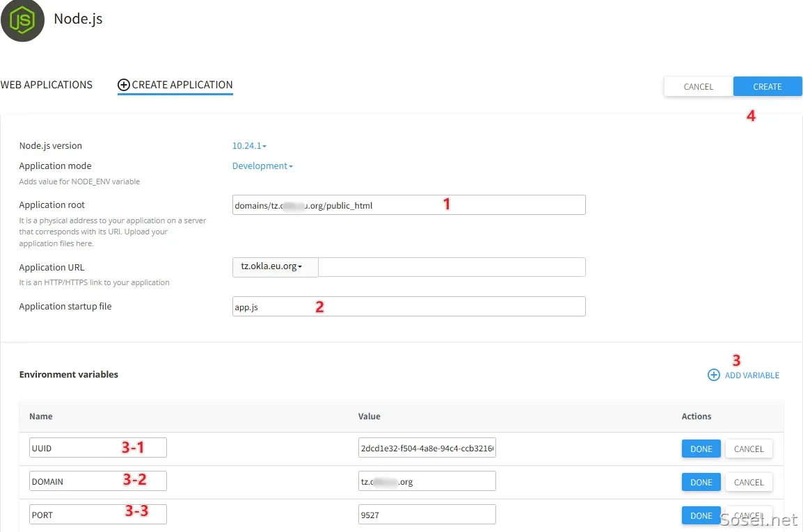This screenshot has height=532, width=803.
Task: Click the top Cancel button
Action: click(x=699, y=86)
